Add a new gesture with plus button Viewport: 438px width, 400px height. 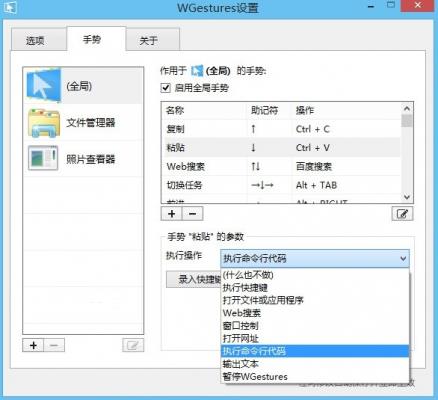pos(172,214)
